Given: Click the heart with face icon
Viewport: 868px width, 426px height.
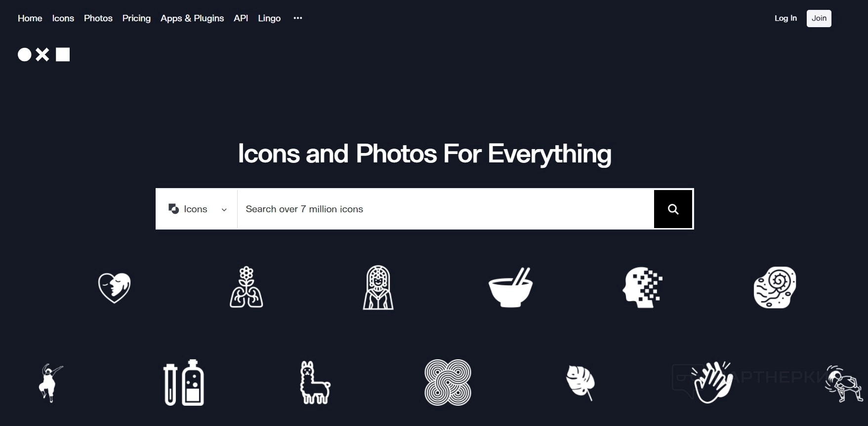Looking at the screenshot, I should click(x=114, y=287).
